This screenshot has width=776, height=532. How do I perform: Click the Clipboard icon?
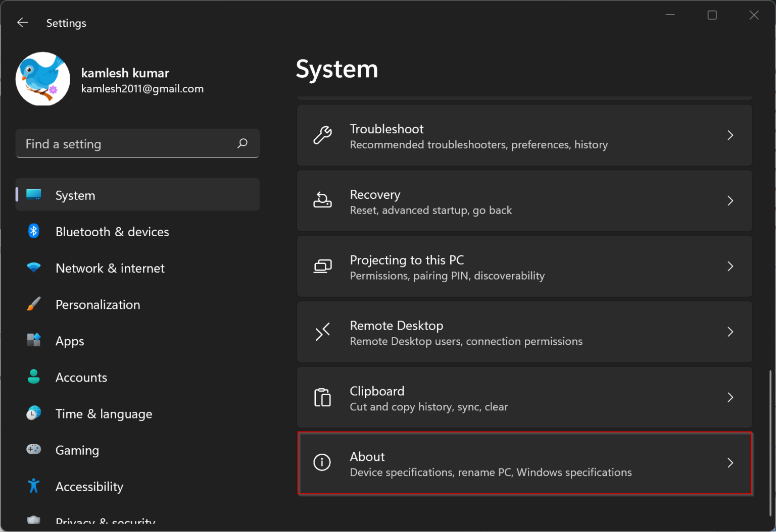click(x=323, y=397)
